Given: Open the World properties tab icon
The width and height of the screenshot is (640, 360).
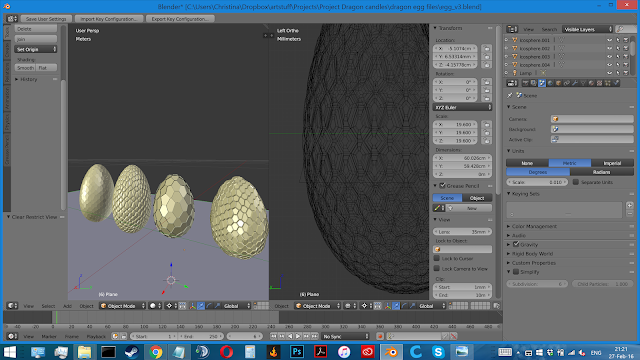Looking at the screenshot, I should point(550,83).
